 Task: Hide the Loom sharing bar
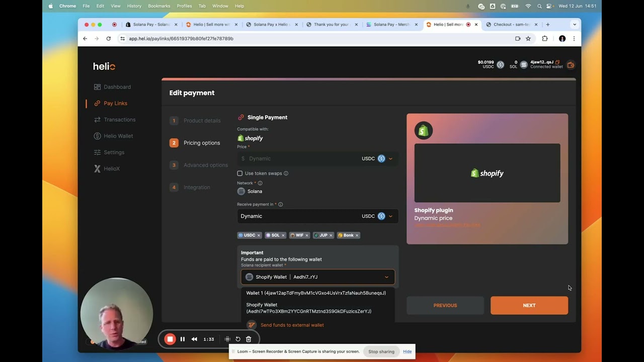point(408,351)
